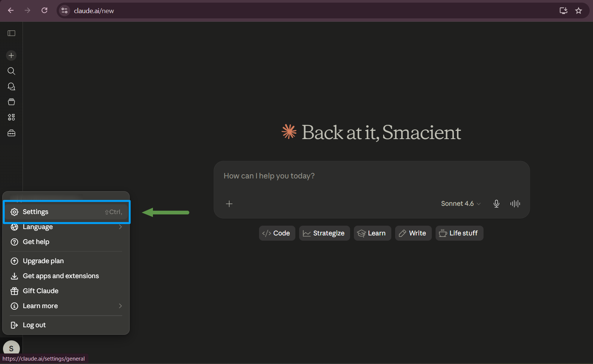Start a new chat with plus icon in sidebar
Viewport: 593px width, 364px height.
point(11,55)
